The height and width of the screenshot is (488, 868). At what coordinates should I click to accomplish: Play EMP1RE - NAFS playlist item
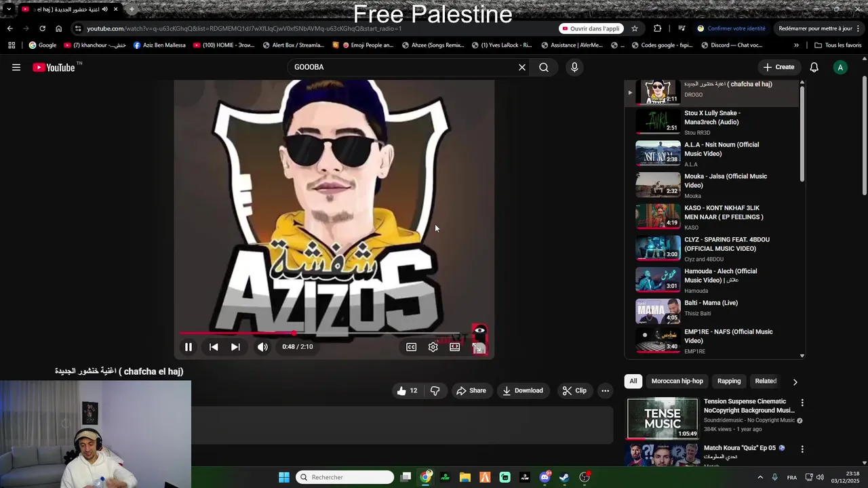coord(712,342)
